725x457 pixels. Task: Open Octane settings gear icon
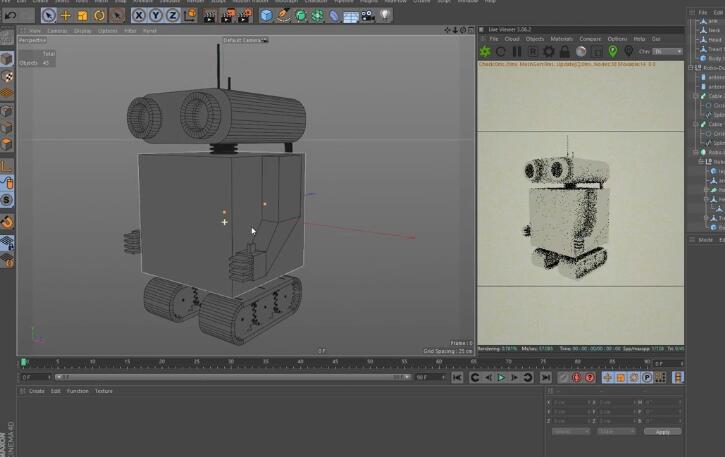(549, 51)
